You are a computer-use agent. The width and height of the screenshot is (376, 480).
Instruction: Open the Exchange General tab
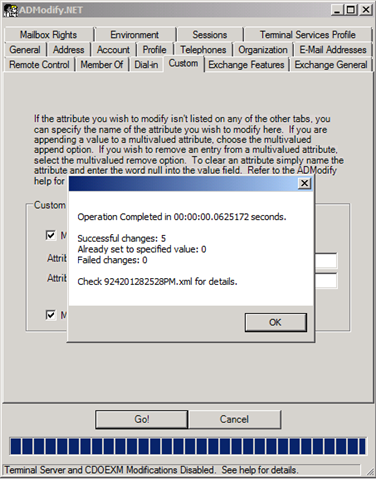point(331,65)
